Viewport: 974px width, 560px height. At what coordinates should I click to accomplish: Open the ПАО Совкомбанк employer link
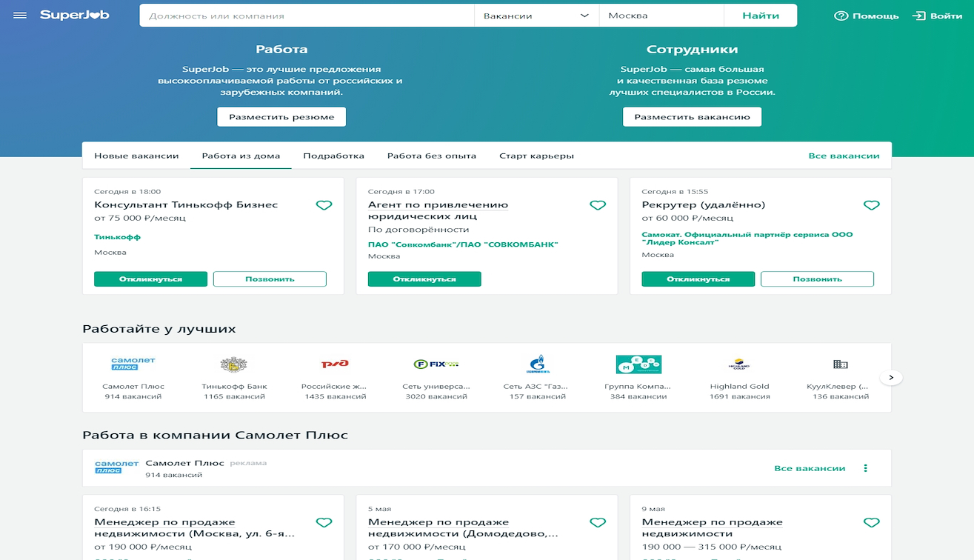pyautogui.click(x=463, y=244)
